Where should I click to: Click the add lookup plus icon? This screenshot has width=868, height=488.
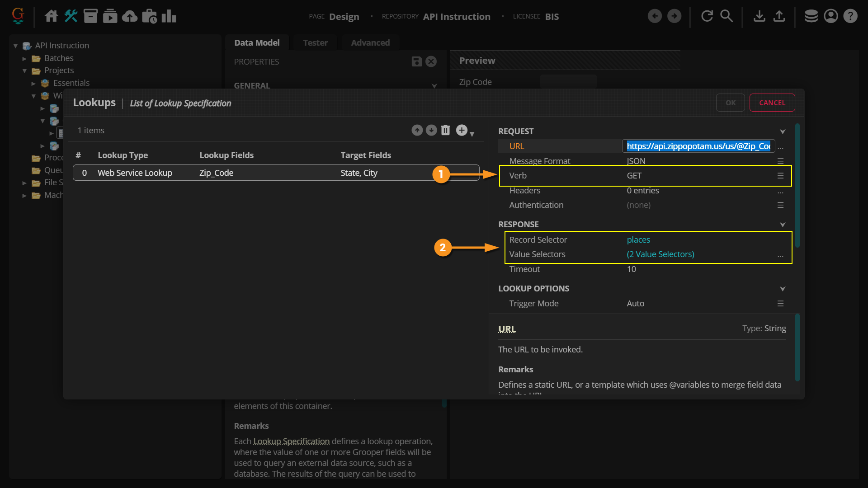pos(462,130)
